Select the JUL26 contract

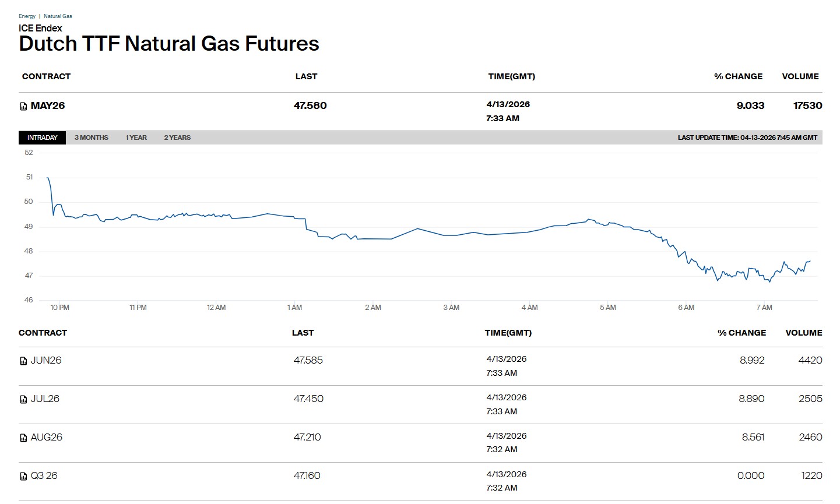tap(45, 399)
